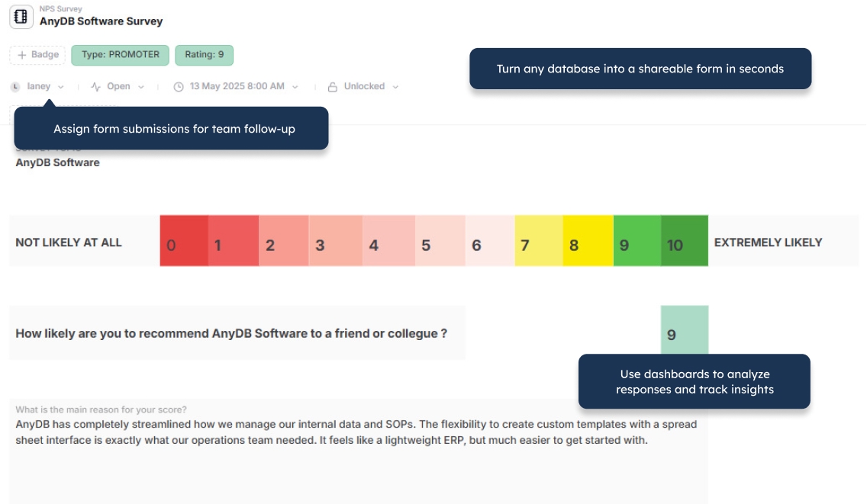
Task: Select dark green score 10 swatch
Action: (685, 241)
